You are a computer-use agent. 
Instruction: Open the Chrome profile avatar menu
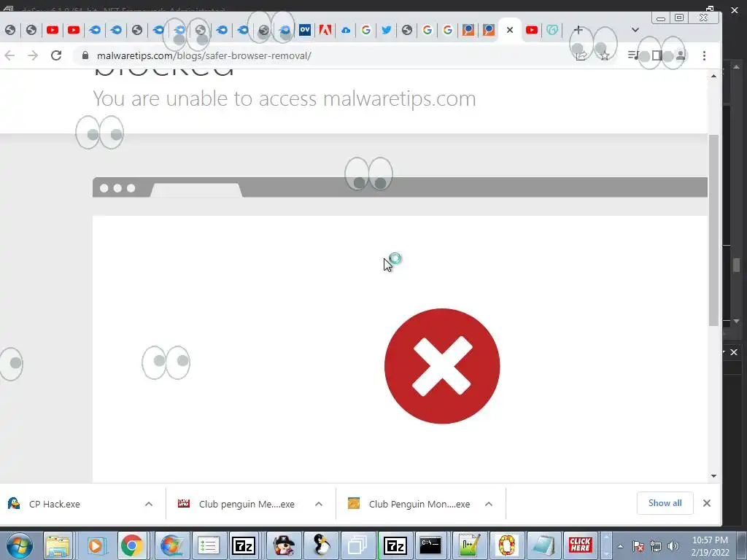681,55
